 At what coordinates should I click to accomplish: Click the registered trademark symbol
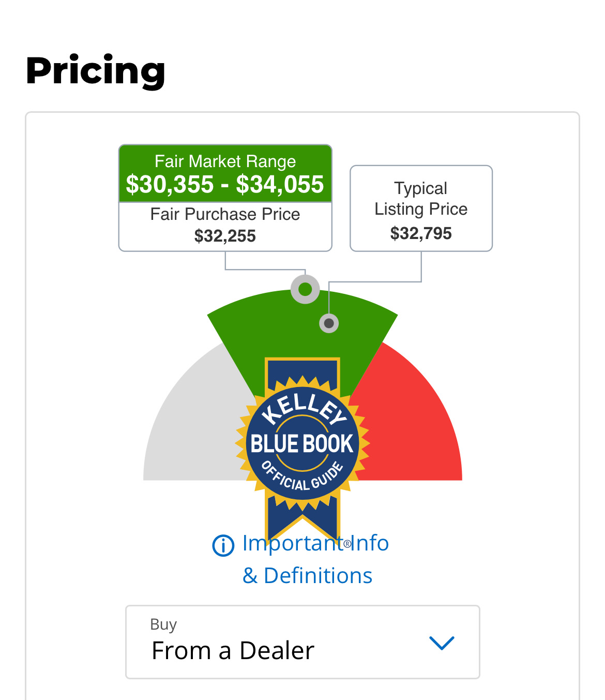pos(347,544)
